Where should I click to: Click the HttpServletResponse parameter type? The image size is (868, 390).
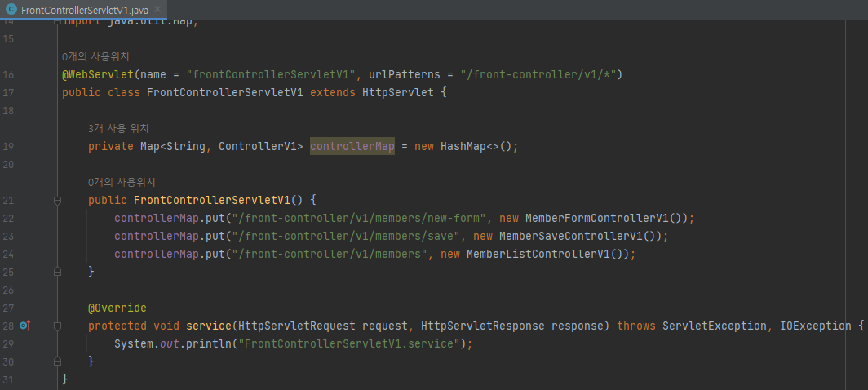click(483, 326)
